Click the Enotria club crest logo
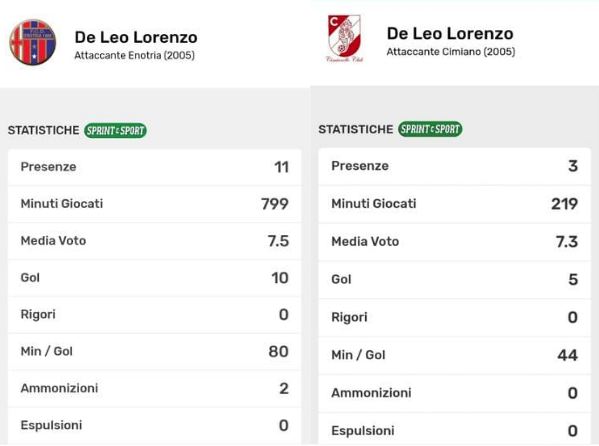The image size is (599, 446). pos(33,42)
